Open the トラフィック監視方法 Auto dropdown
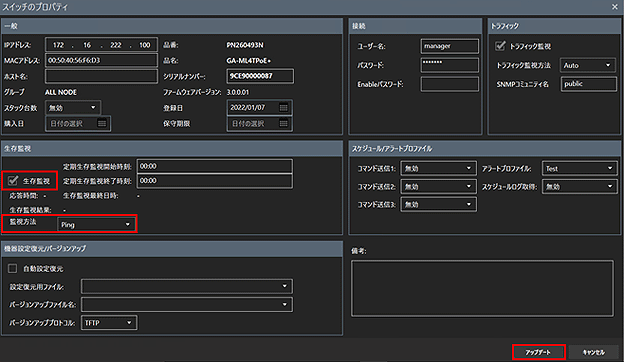 588,65
